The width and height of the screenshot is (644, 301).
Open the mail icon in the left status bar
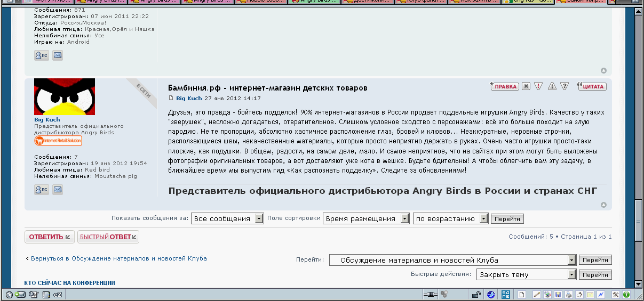point(20,295)
